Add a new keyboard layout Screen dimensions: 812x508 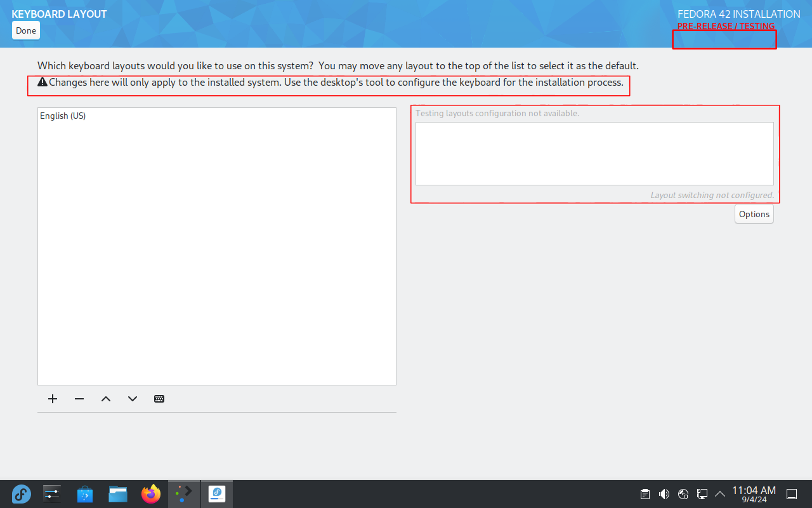[53, 399]
